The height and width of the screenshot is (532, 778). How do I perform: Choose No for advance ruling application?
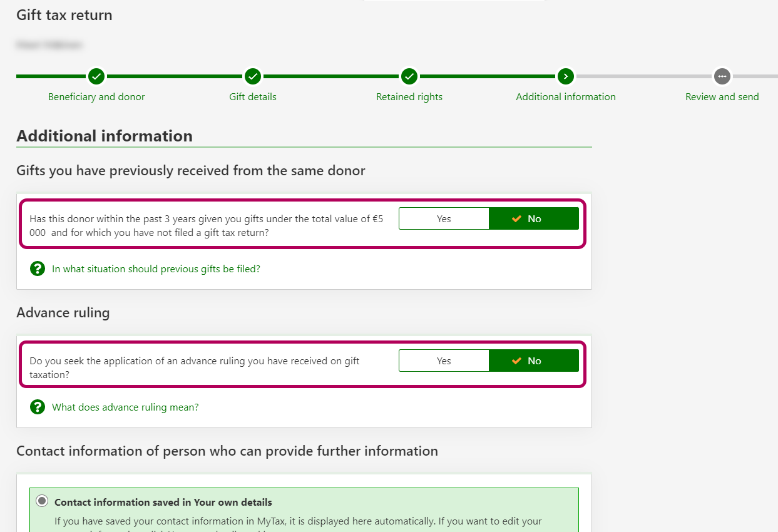pos(533,361)
